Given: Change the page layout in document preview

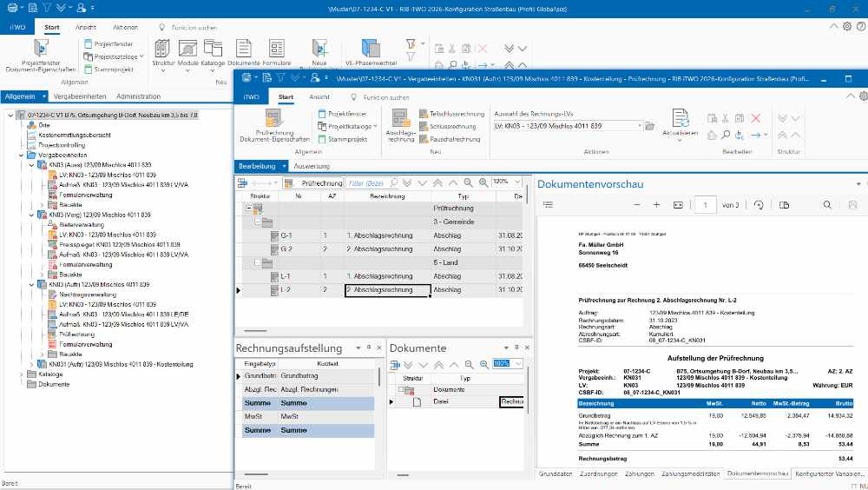Looking at the screenshot, I should pos(784,205).
